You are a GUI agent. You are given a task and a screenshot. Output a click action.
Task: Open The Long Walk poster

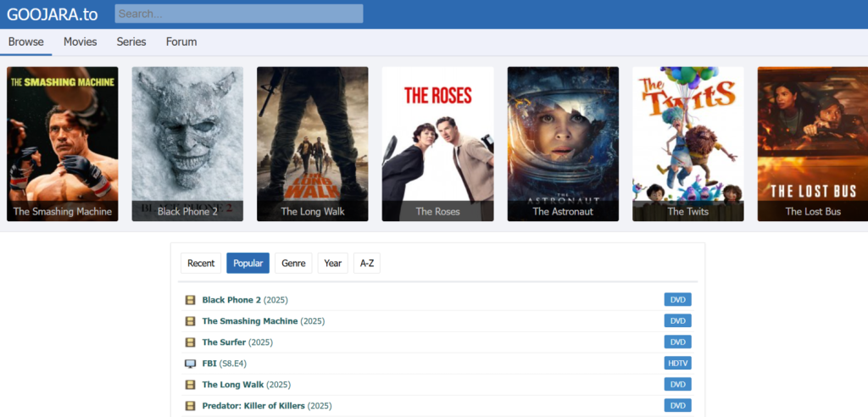[313, 144]
